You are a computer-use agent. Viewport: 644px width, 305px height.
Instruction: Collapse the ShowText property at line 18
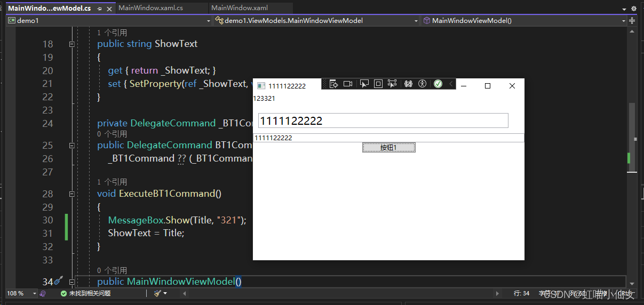(71, 44)
